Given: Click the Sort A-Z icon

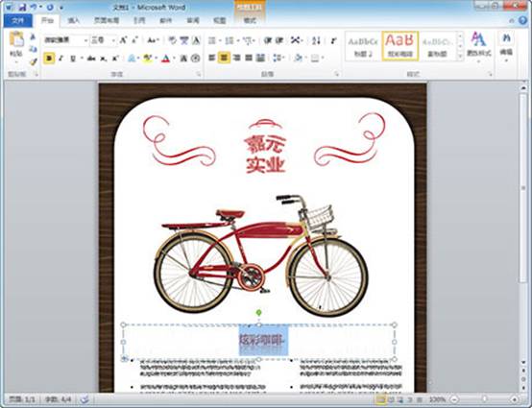Looking at the screenshot, I should pyautogui.click(x=316, y=40).
